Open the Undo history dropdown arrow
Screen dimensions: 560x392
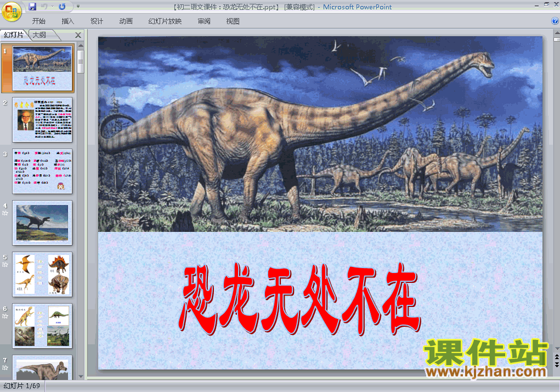point(52,7)
